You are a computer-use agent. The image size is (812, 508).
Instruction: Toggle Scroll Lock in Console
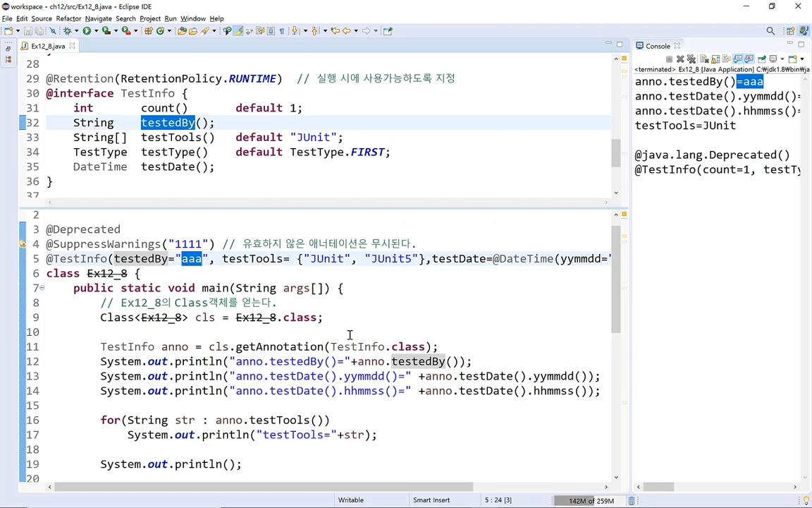[x=715, y=59]
